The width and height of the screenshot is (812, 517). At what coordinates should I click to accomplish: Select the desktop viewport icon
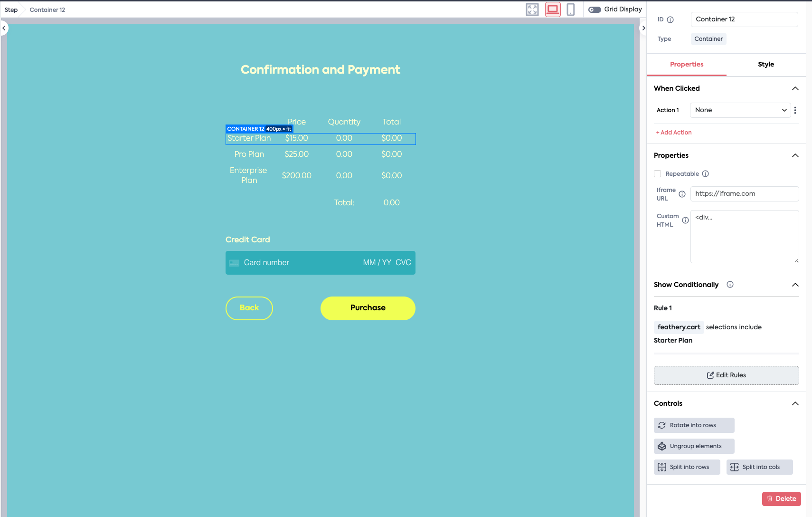point(553,10)
